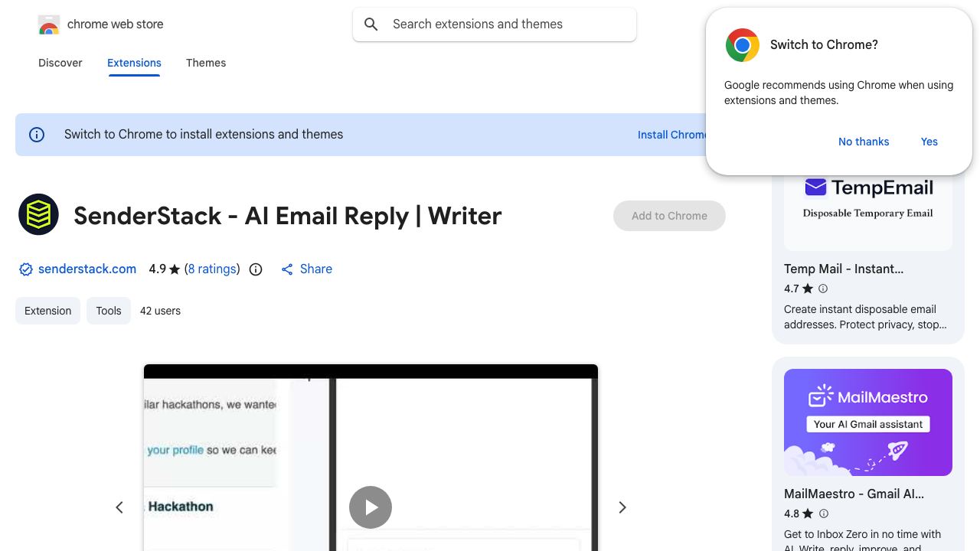Click the verified badge beside senderstack.com
The image size is (980, 551).
(x=26, y=269)
